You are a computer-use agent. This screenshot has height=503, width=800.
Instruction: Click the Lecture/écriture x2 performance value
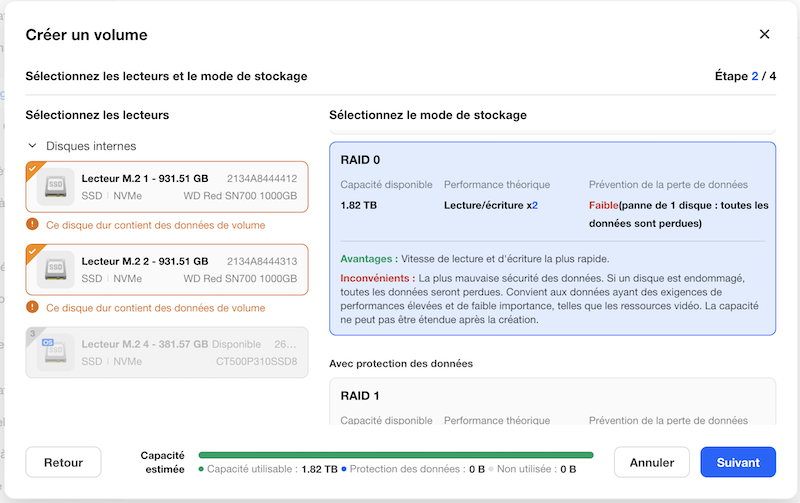pyautogui.click(x=491, y=205)
